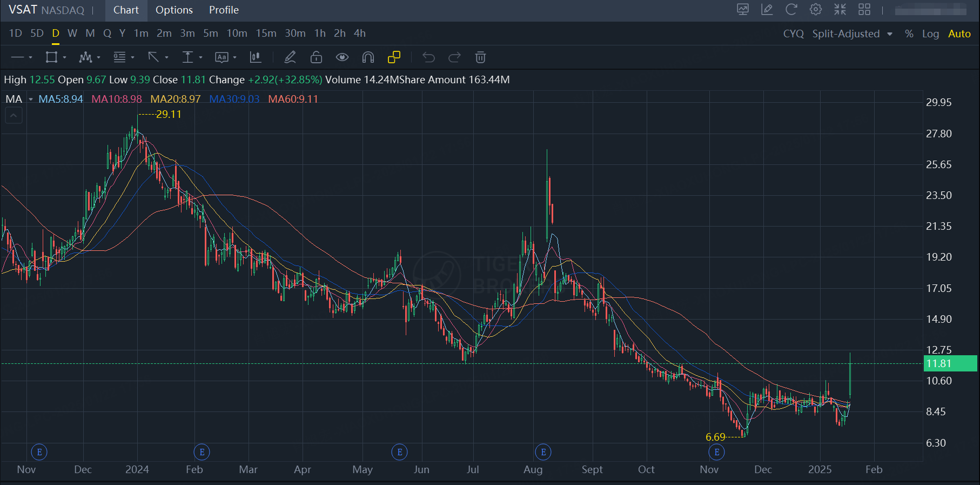Open the Profile tab
This screenshot has height=485, width=980.
pos(224,10)
